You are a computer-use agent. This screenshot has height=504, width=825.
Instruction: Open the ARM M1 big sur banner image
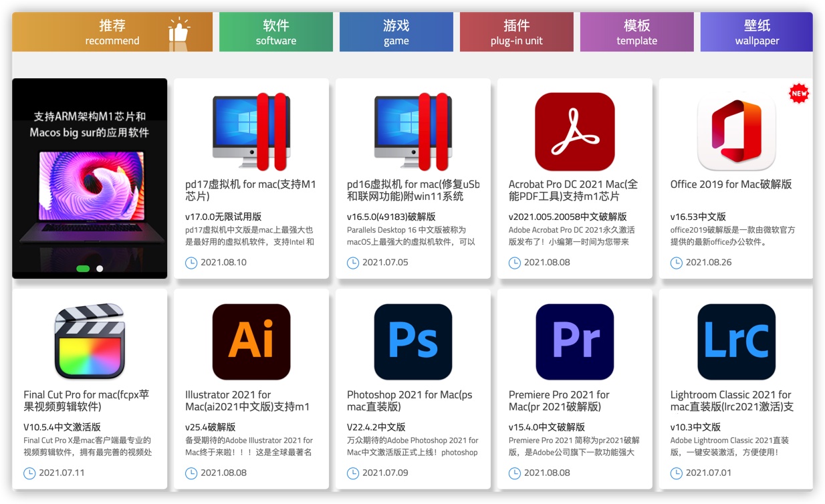point(90,178)
